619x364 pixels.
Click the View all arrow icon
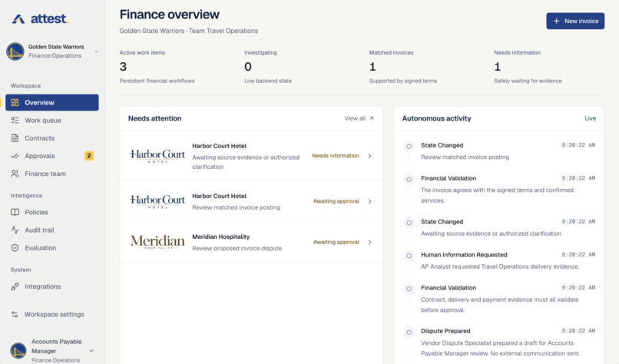[x=372, y=118]
